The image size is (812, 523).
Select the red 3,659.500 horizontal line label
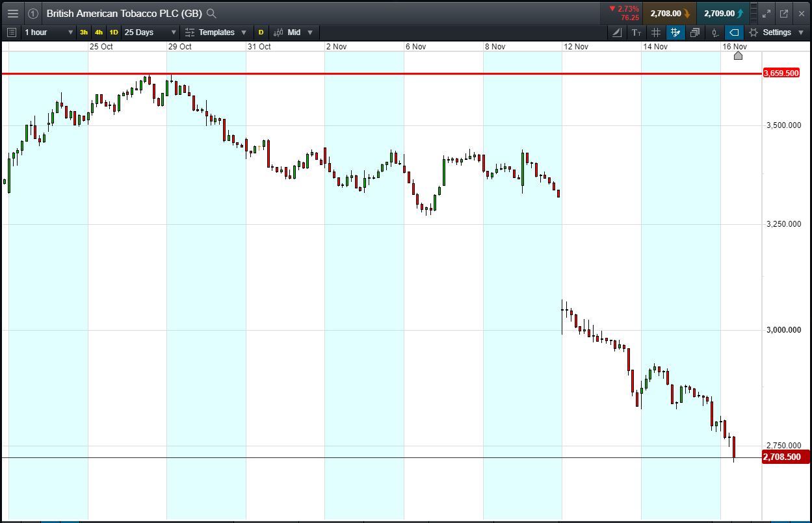pyautogui.click(x=781, y=73)
